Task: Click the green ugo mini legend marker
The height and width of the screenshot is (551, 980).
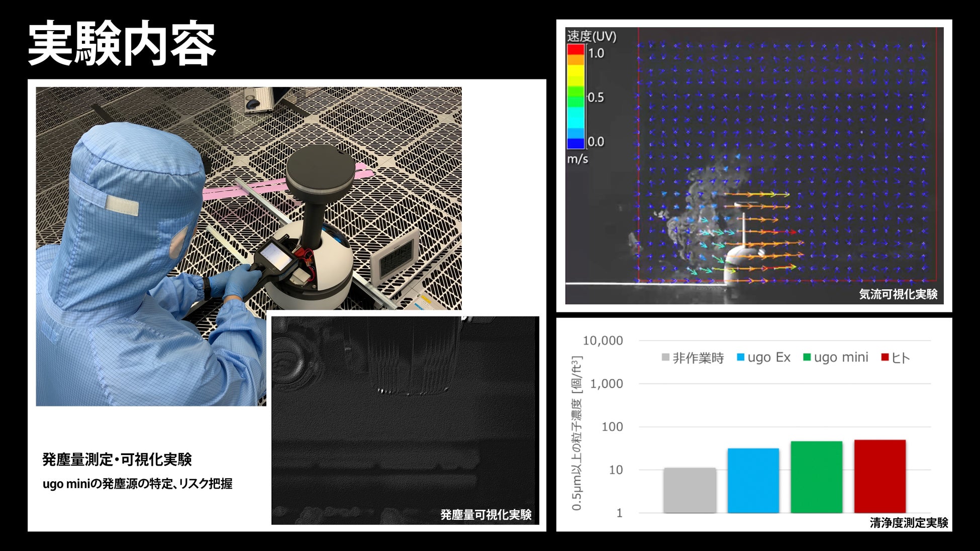Action: (807, 358)
